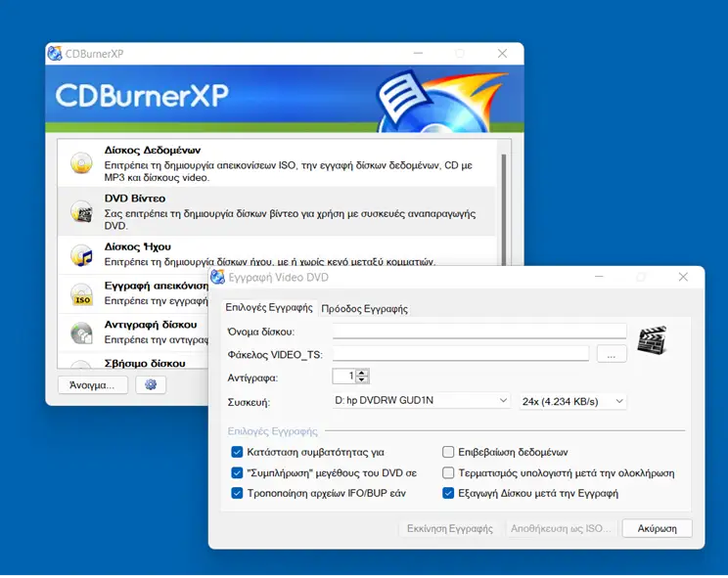Uncheck Εξαγωγή Δίσκου μετά την Εγγραφή
The height and width of the screenshot is (578, 728).
(x=448, y=493)
